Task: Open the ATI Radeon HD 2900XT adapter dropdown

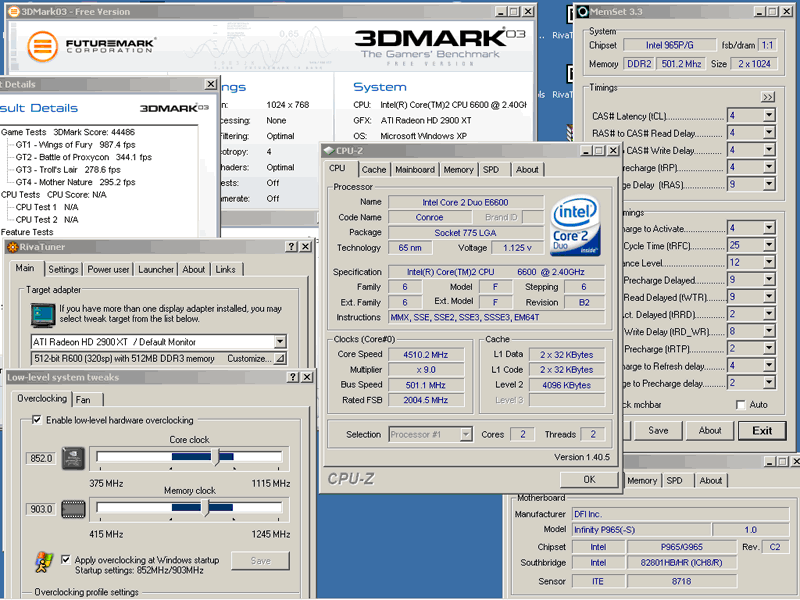Action: pyautogui.click(x=280, y=341)
